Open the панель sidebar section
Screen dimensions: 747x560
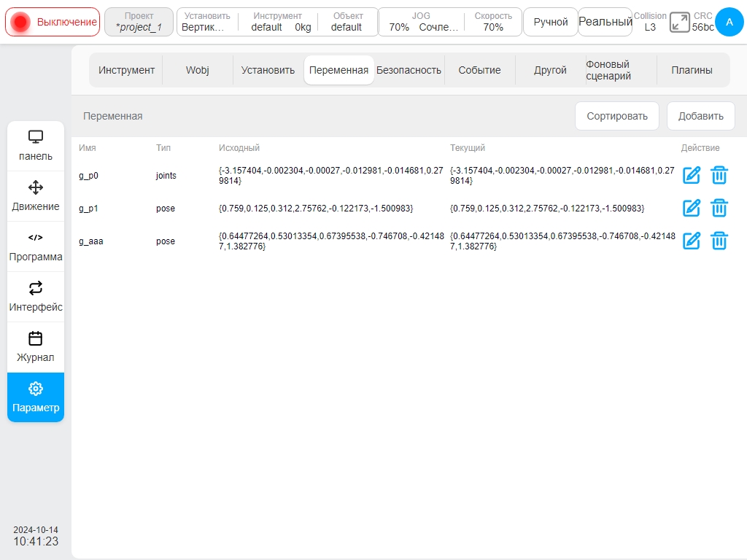[36, 146]
